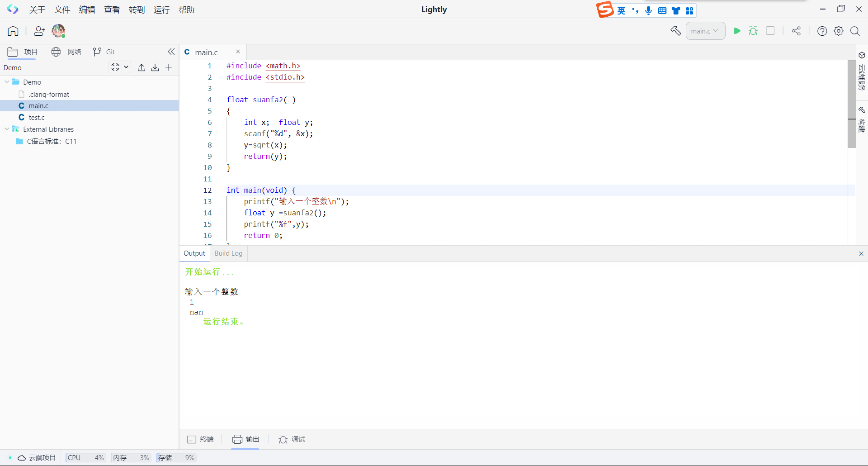Image resolution: width=868 pixels, height=466 pixels.
Task: Switch Sogou input language mode 英
Action: [622, 10]
